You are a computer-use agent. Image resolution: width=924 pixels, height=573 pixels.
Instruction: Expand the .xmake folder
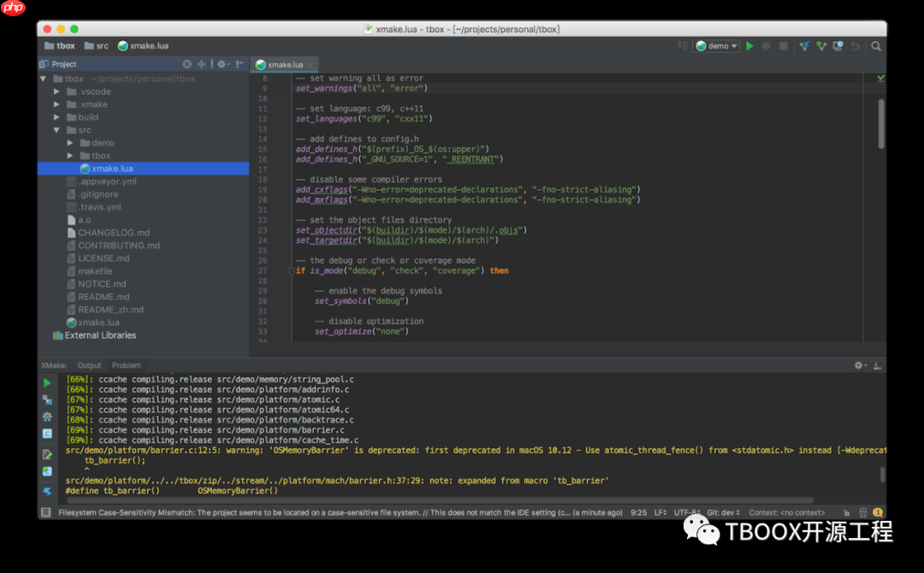(x=56, y=105)
